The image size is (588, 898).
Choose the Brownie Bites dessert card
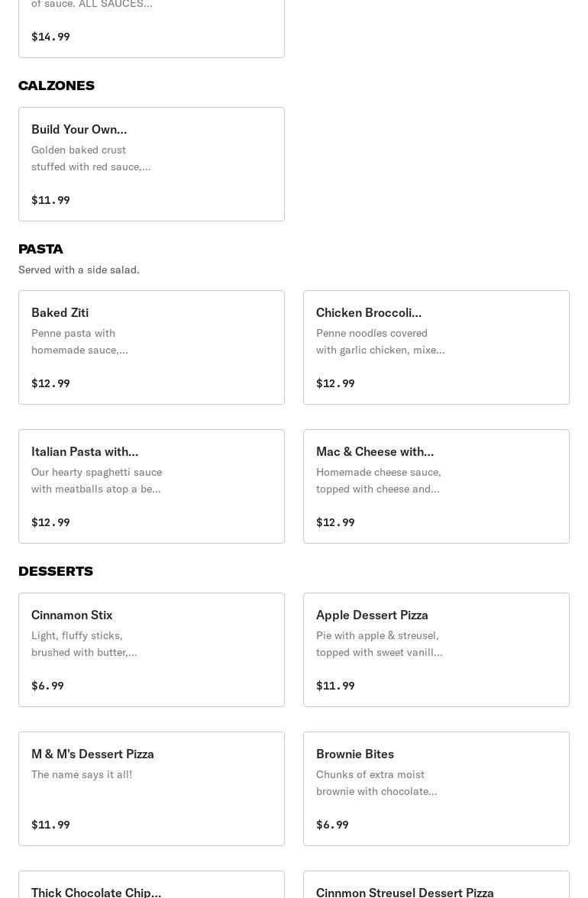[x=436, y=789]
